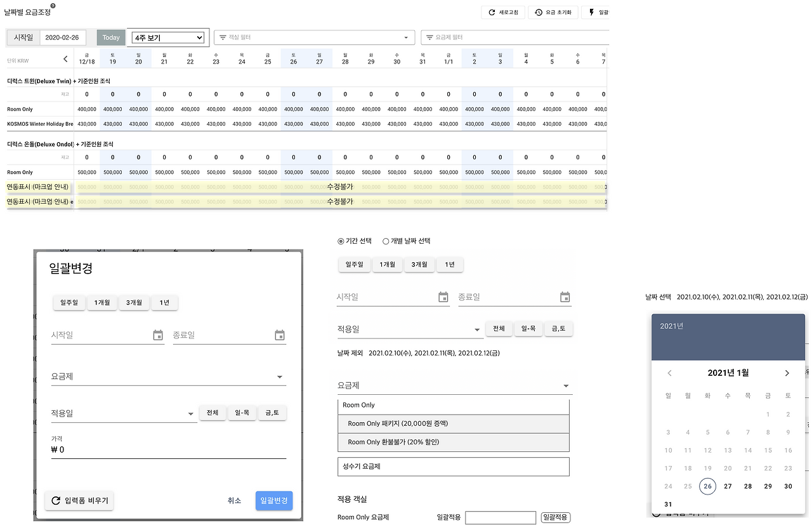Click the 가격 price field showing ₩ 0

(x=169, y=450)
